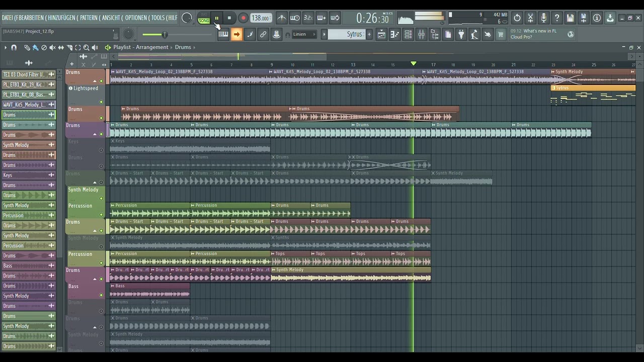The height and width of the screenshot is (362, 644).
Task: Add new pattern with plus button
Action: click(369, 34)
